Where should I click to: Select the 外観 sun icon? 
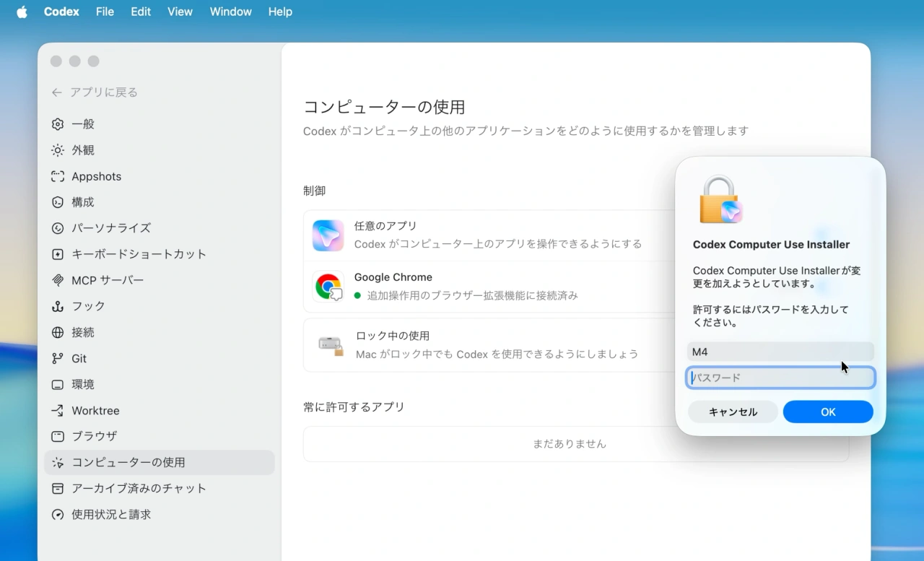pos(58,150)
